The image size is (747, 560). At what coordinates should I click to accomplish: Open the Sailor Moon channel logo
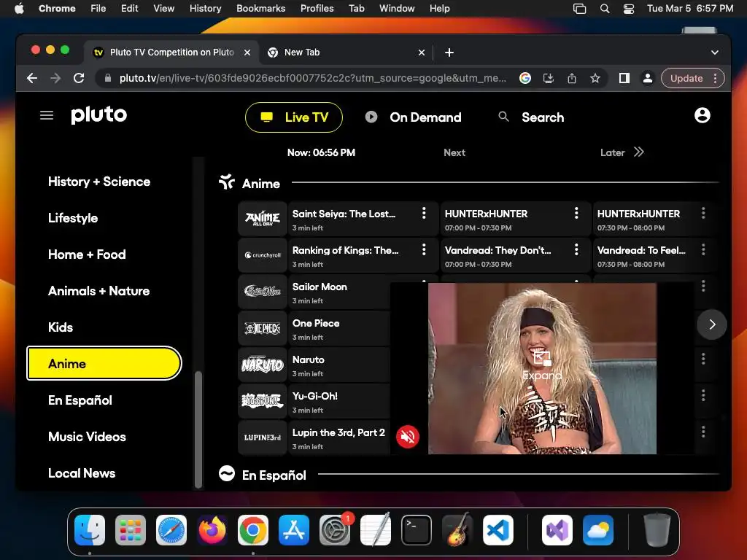[x=263, y=292]
